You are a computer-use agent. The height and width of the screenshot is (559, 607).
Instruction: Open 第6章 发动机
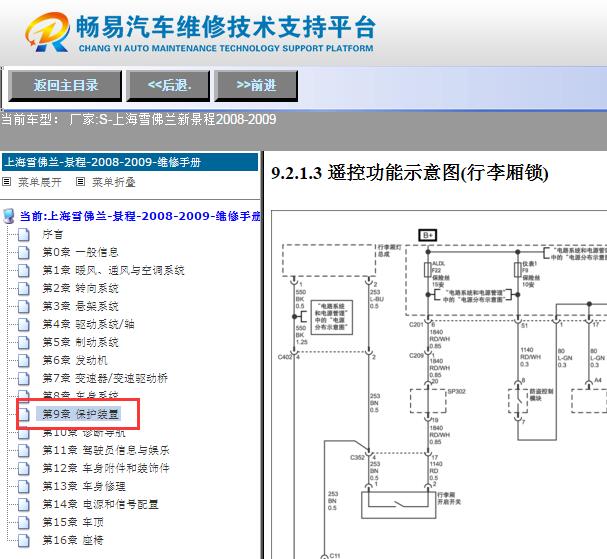tap(75, 360)
